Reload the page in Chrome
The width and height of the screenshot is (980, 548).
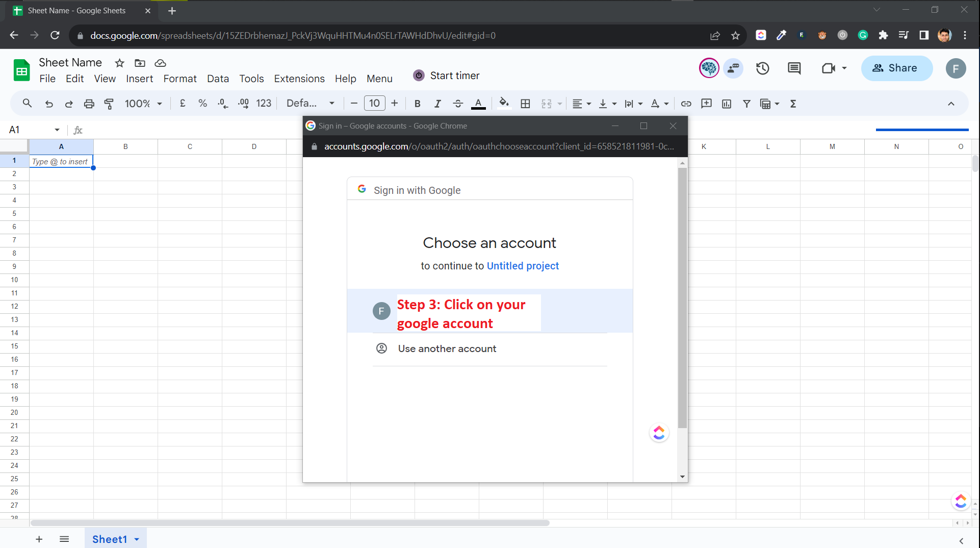coord(55,35)
